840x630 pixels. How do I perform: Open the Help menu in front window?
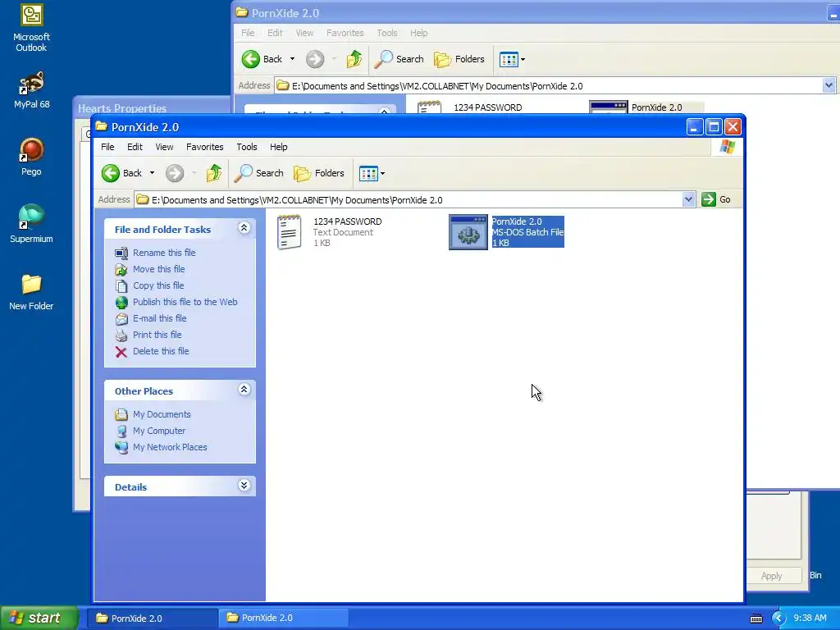(279, 147)
